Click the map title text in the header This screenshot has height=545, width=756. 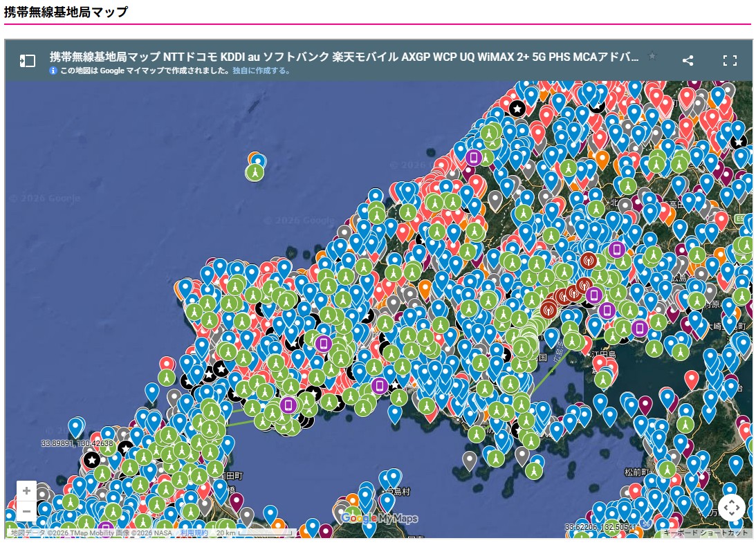click(x=344, y=57)
